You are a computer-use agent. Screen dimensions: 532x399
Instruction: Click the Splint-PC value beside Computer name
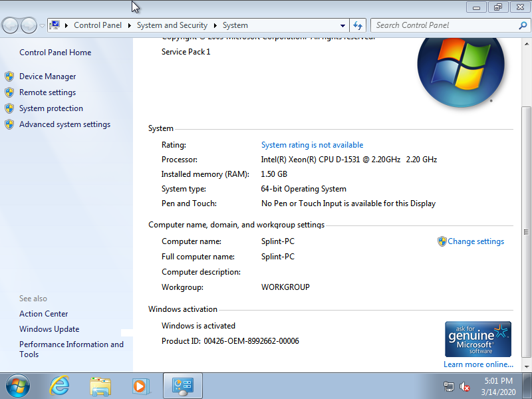278,241
